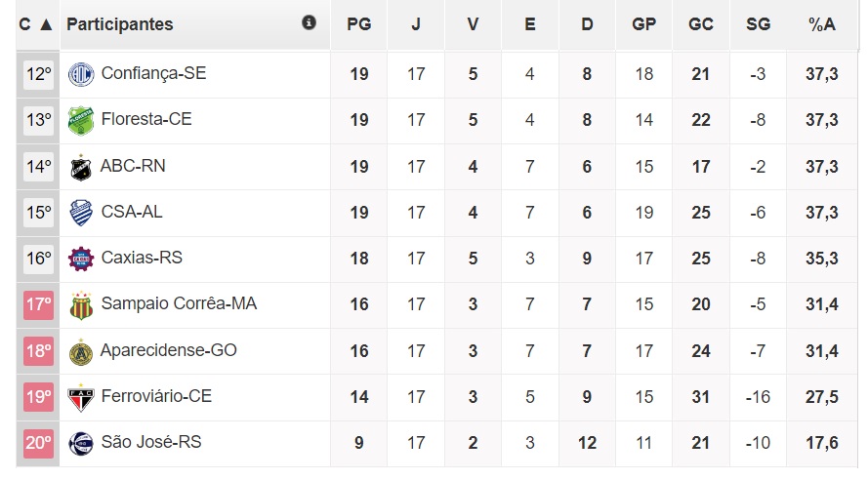Click the Sampaio Corrêa-MA striped crest

[80, 304]
